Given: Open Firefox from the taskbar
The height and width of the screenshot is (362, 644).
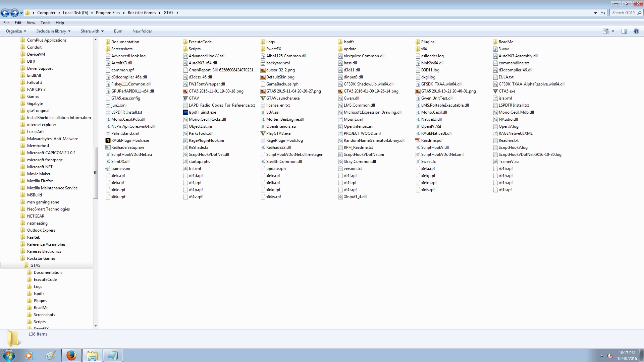Looking at the screenshot, I should tap(71, 355).
